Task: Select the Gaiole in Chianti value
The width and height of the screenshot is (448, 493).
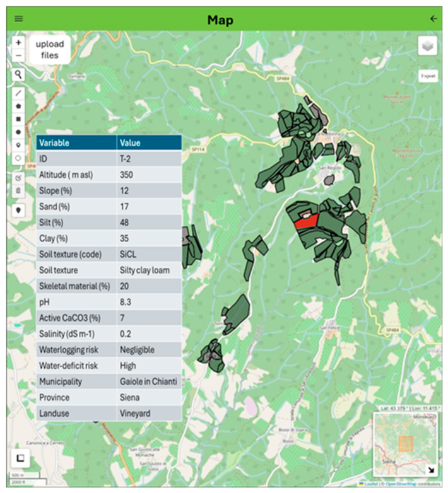Action: pyautogui.click(x=148, y=381)
